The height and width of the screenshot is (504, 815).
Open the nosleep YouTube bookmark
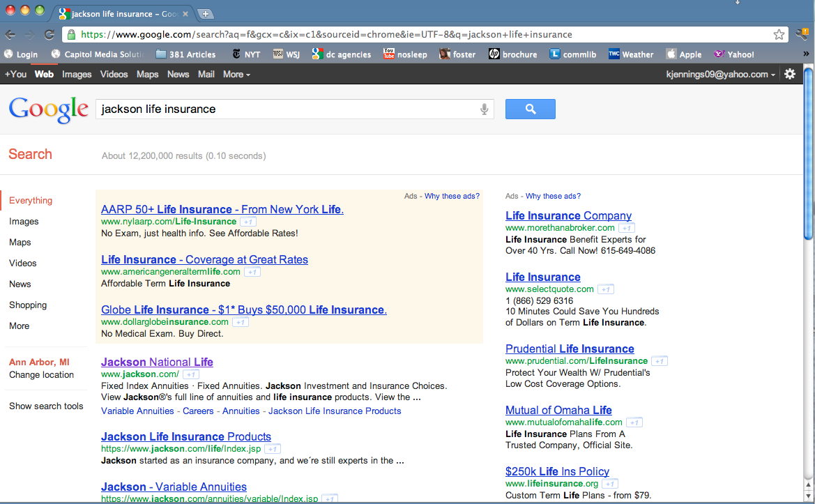point(405,54)
